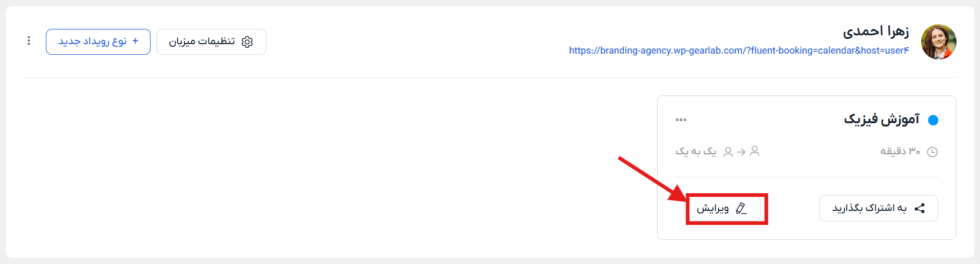
Task: Click the gear icon for host settings
Action: click(x=248, y=42)
